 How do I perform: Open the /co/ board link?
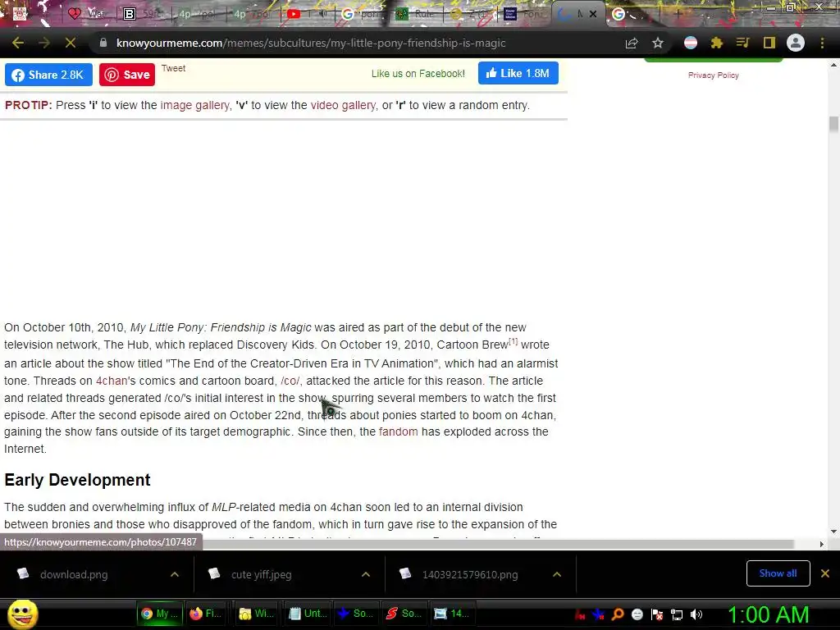pos(290,381)
